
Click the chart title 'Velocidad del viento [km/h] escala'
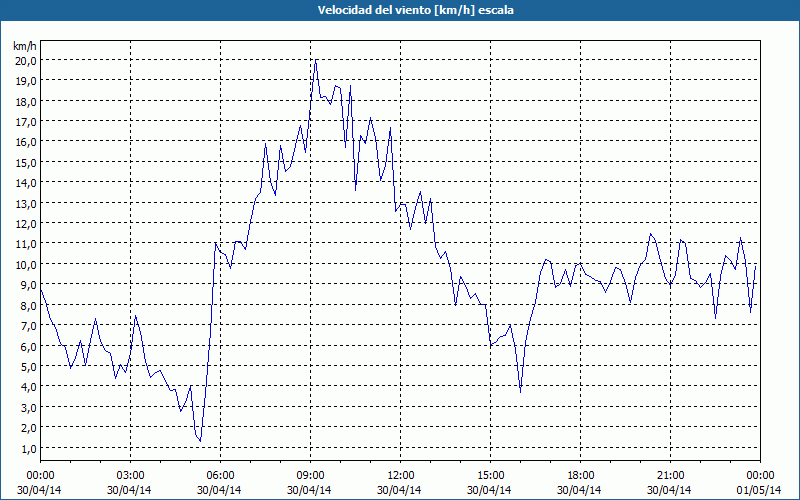415,10
